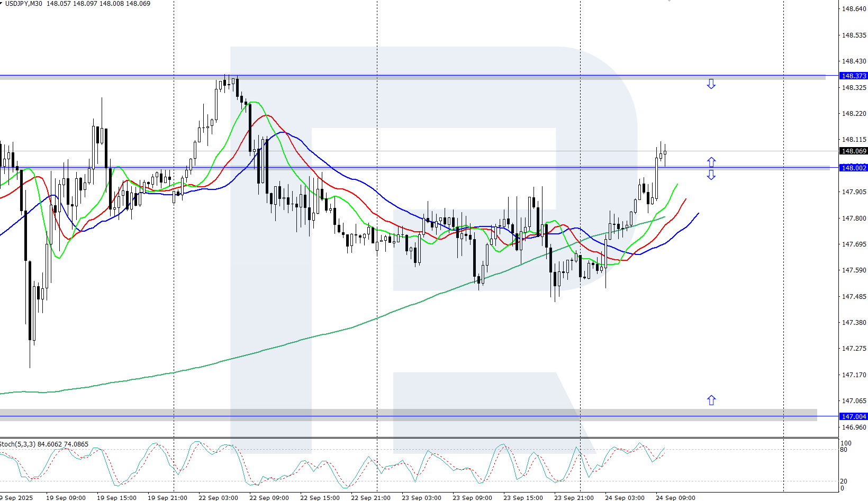Click the 23 Sep 21:00 time axis label

point(574,498)
